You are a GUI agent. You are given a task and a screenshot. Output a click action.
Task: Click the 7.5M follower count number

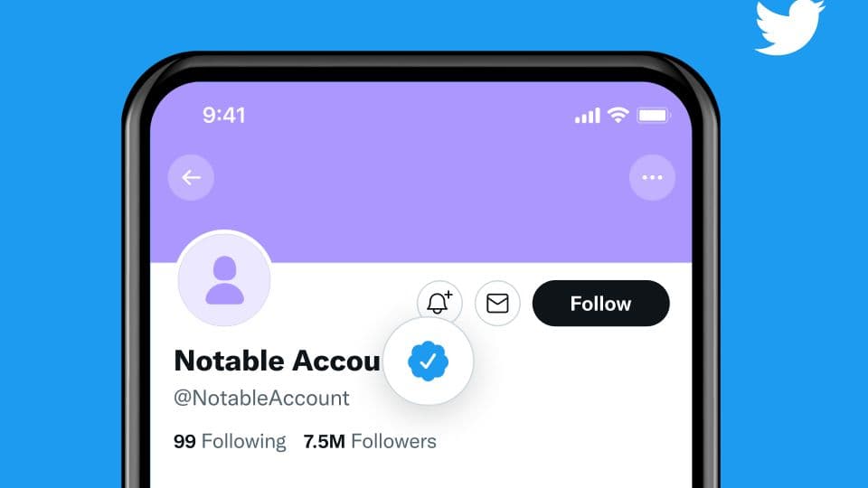pyautogui.click(x=325, y=442)
